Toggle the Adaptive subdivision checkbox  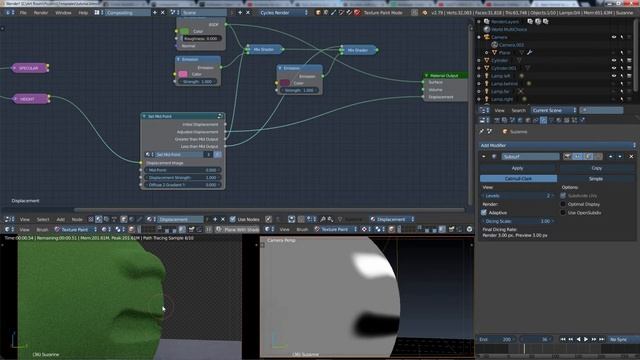tap(484, 213)
